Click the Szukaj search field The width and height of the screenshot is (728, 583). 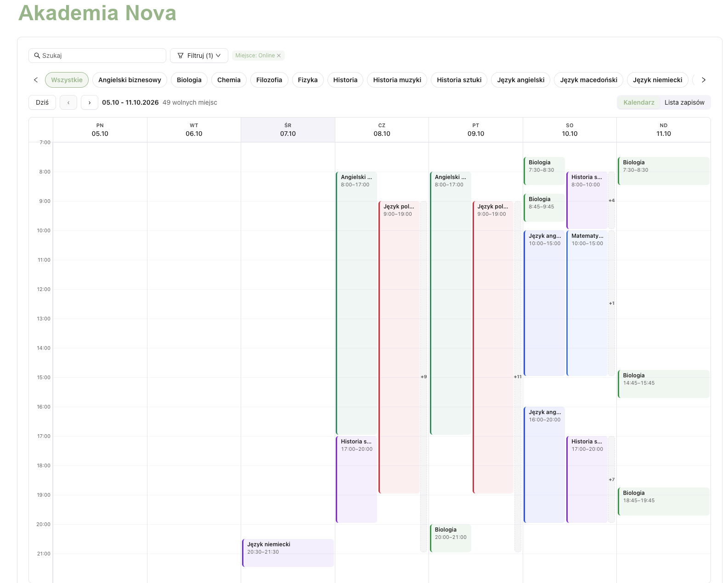97,56
